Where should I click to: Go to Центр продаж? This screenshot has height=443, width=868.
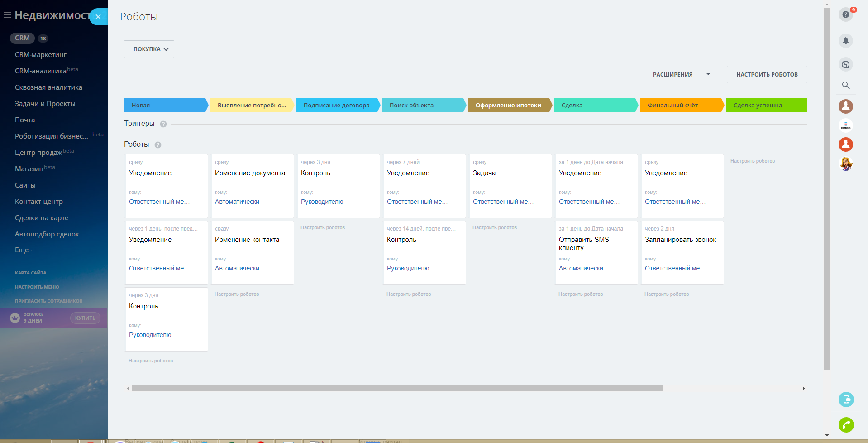tap(38, 153)
